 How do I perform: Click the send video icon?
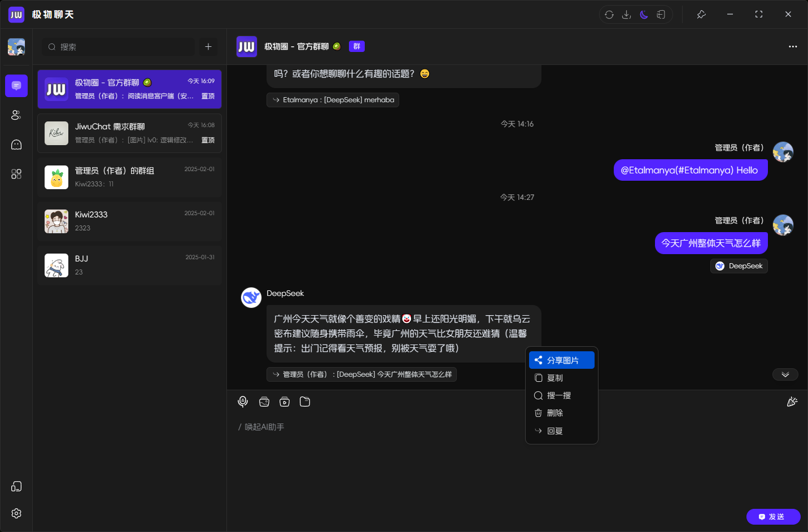point(285,402)
